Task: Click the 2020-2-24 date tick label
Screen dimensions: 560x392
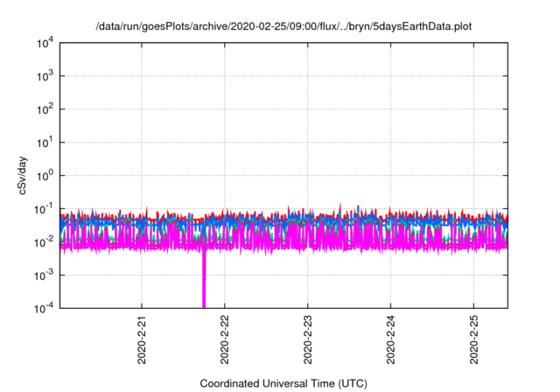Action: coord(390,339)
